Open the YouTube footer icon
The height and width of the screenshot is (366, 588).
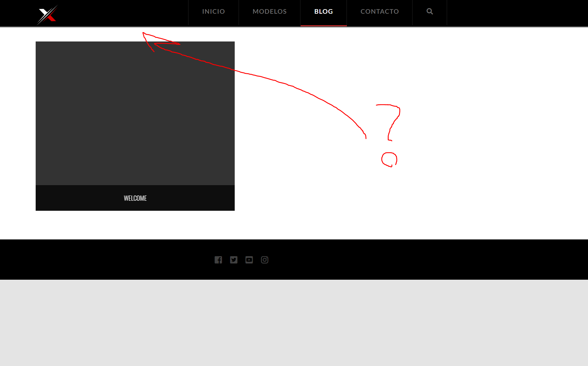pyautogui.click(x=249, y=260)
